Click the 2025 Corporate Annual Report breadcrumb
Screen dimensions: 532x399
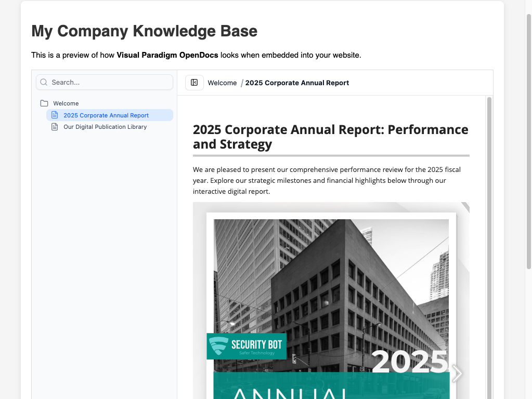pos(297,83)
